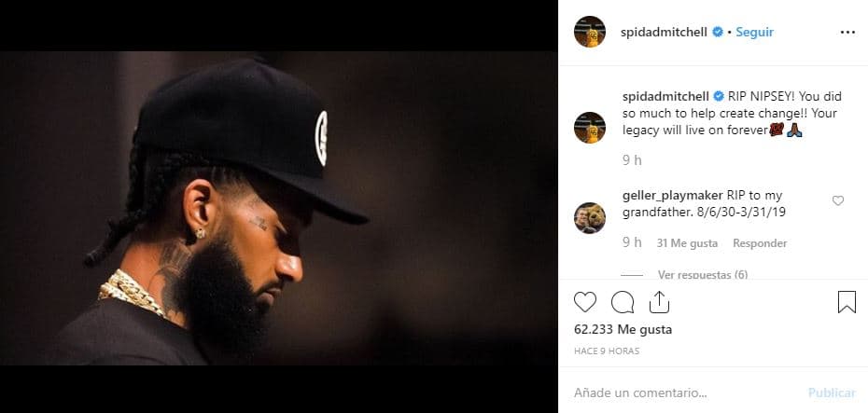This screenshot has width=868, height=413.
Task: Open the comment bubble icon
Action: point(623,302)
